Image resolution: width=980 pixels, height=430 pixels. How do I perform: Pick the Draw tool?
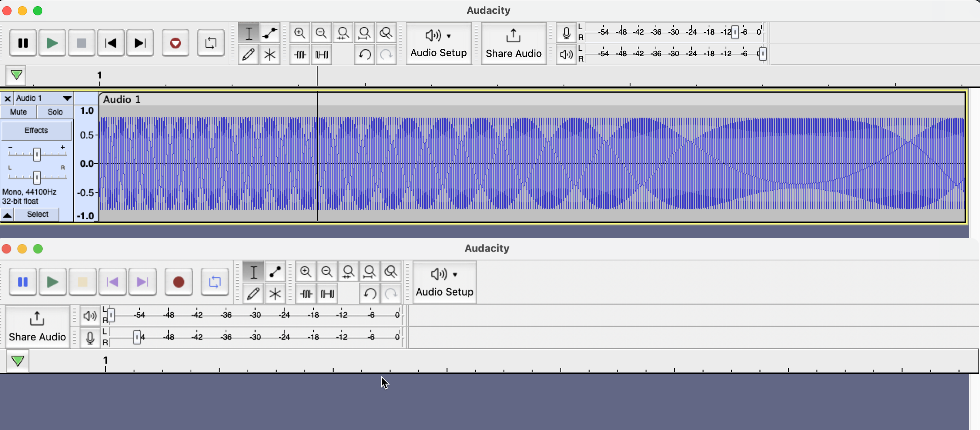tap(248, 54)
